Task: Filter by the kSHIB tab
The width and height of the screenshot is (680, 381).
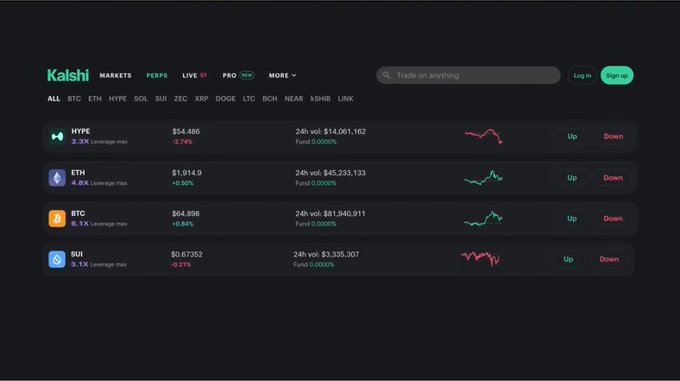Action: (320, 99)
